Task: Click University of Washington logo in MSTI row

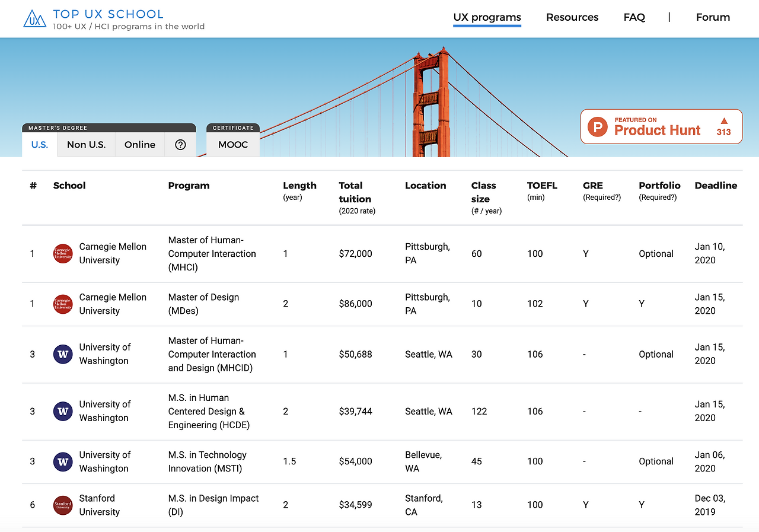Action: tap(63, 461)
